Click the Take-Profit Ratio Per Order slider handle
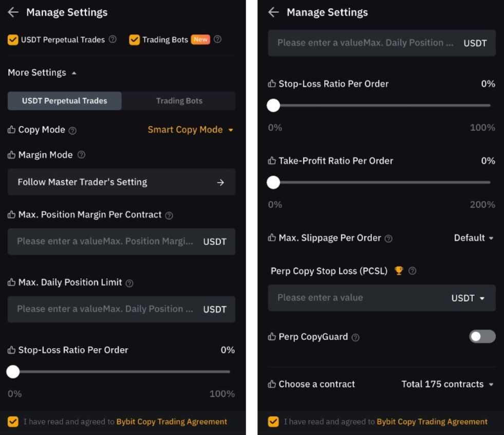Image resolution: width=504 pixels, height=435 pixels. pos(273,182)
